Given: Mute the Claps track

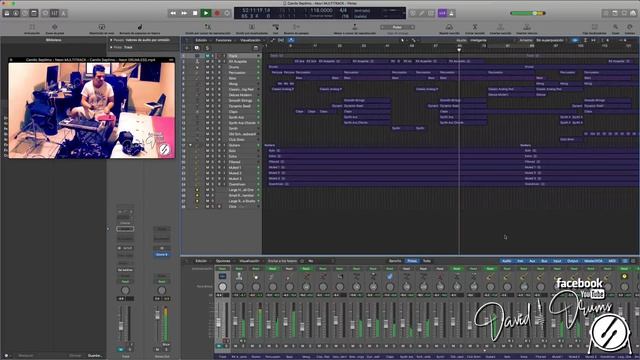Looking at the screenshot, I should (x=207, y=111).
